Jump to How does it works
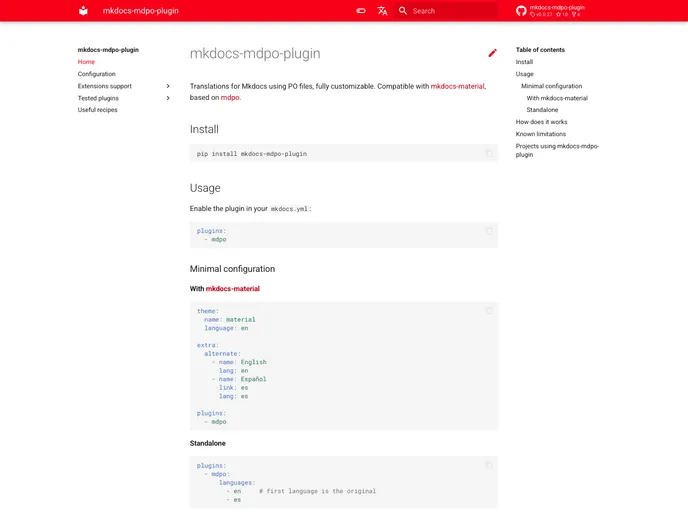 click(541, 122)
